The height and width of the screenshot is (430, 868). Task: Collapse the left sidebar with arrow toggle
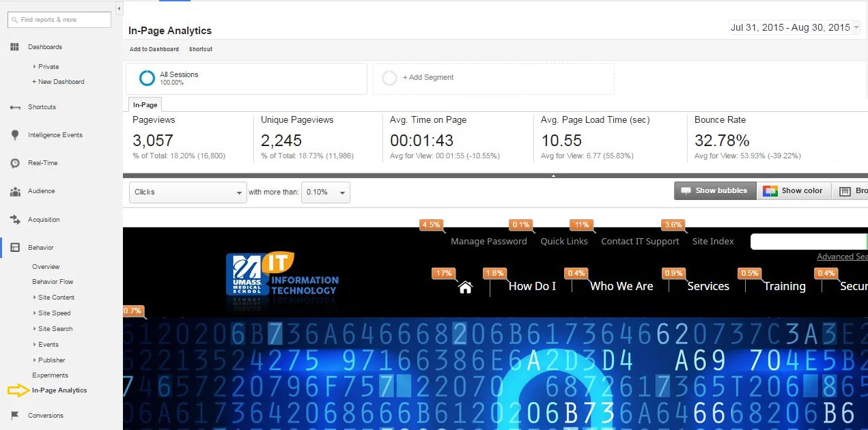(119, 8)
